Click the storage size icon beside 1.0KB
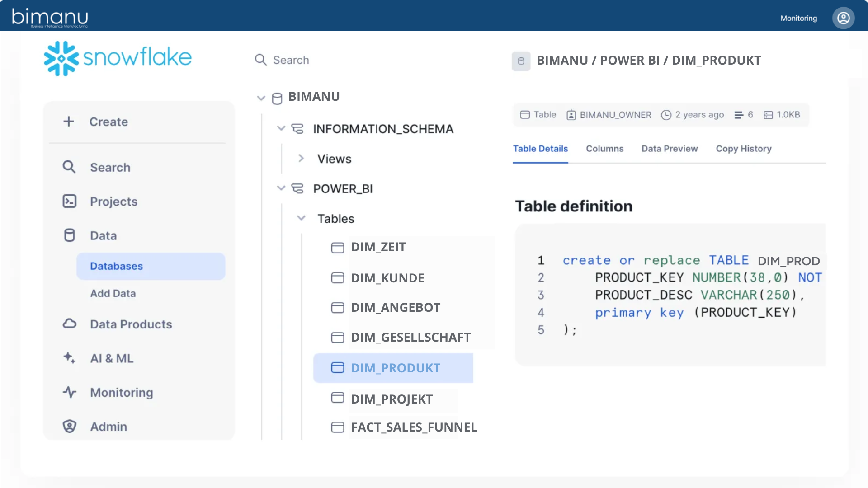The height and width of the screenshot is (488, 868). [x=768, y=115]
